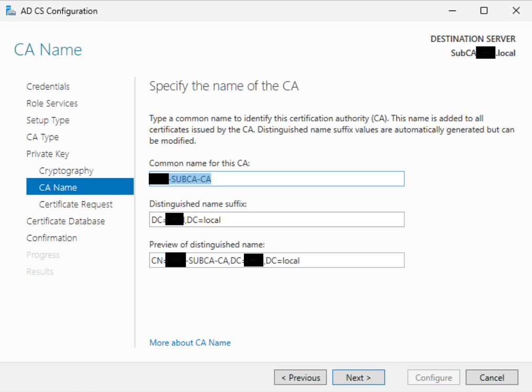Screen dimensions: 532x392
Task: Open the Cryptography sub-step
Action: tap(66, 171)
